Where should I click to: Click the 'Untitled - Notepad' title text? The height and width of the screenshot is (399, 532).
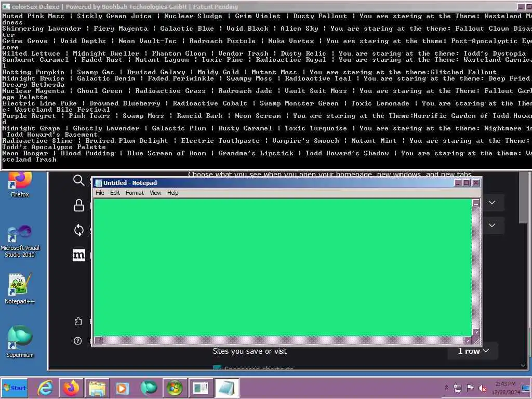coord(130,183)
